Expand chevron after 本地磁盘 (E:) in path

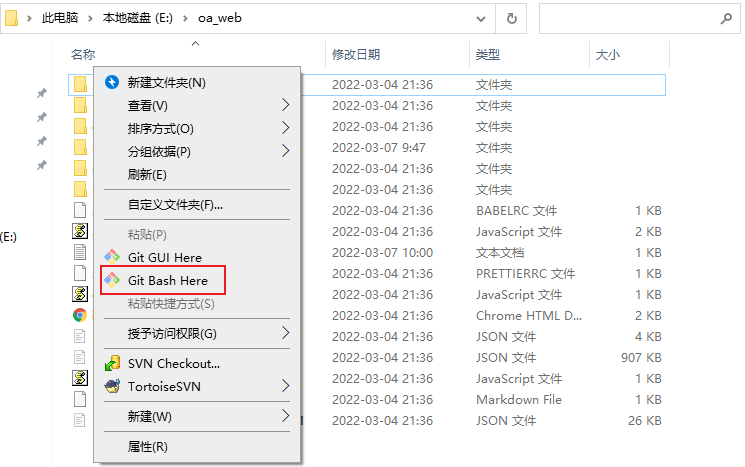tap(185, 19)
